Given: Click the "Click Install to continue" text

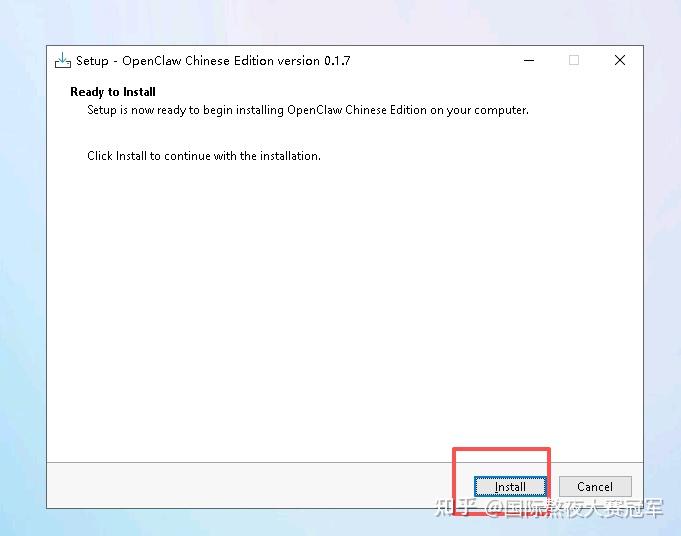Looking at the screenshot, I should tap(204, 156).
